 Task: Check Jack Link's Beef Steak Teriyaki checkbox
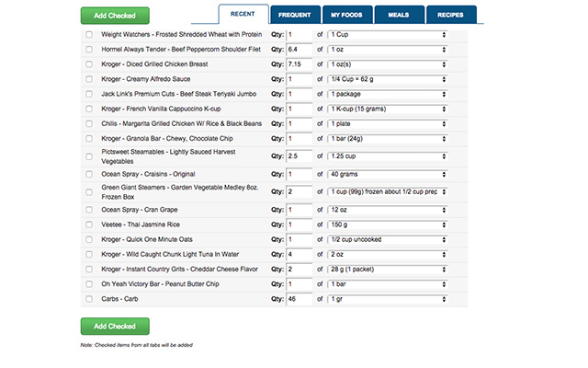point(89,94)
